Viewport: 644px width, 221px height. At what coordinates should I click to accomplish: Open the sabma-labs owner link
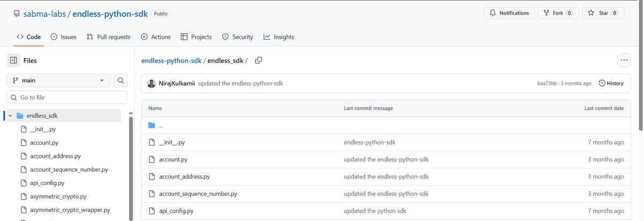pyautogui.click(x=45, y=13)
